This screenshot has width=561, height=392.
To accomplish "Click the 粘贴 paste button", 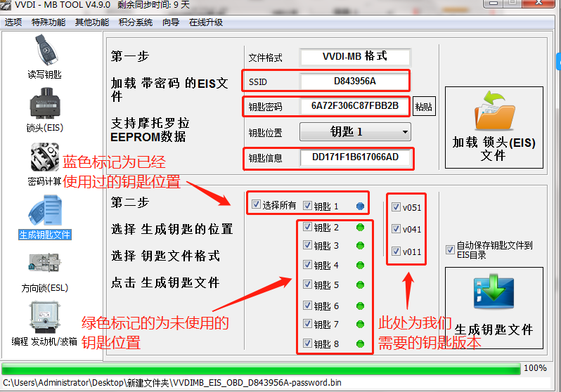I will coord(424,107).
